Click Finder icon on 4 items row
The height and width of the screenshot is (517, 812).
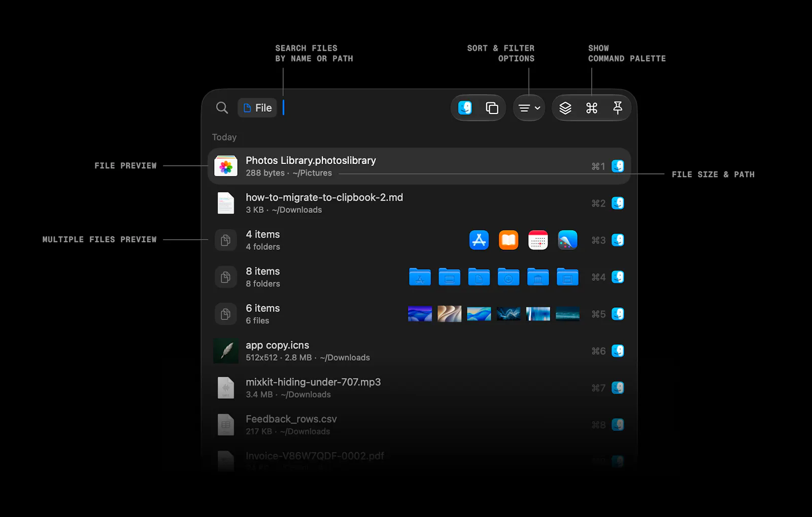[618, 240]
